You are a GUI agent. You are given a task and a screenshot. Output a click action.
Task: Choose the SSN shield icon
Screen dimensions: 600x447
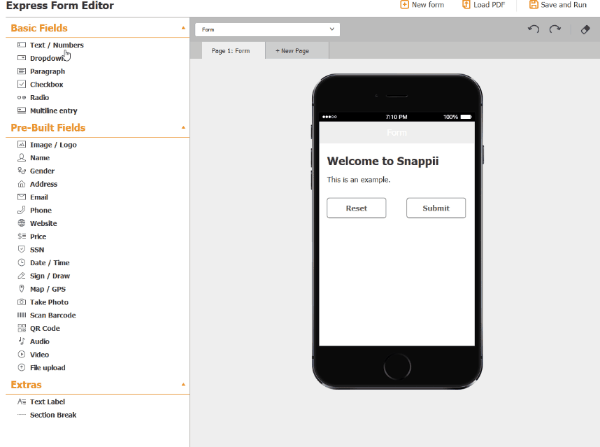pyautogui.click(x=21, y=249)
